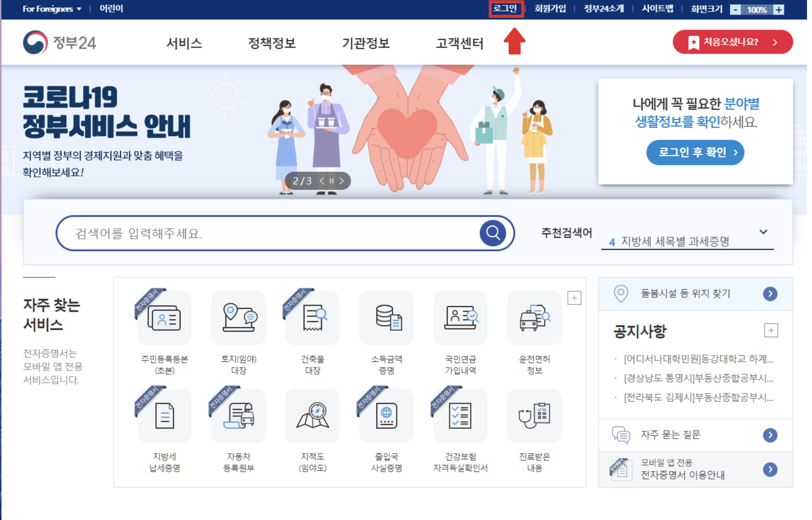Click the 로그인 link at top
This screenshot has width=812, height=520.
506,9
